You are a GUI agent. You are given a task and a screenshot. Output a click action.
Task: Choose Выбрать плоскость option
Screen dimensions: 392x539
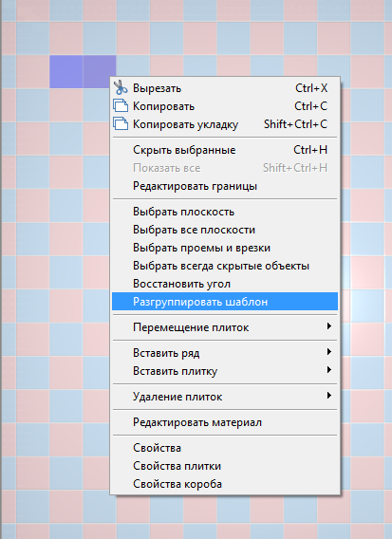[225, 212]
